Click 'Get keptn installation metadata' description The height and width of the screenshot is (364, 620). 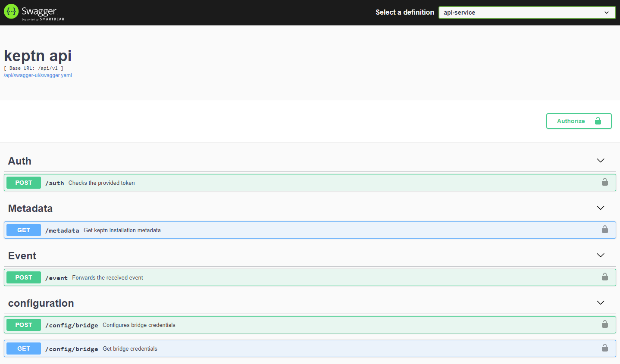[x=122, y=230]
